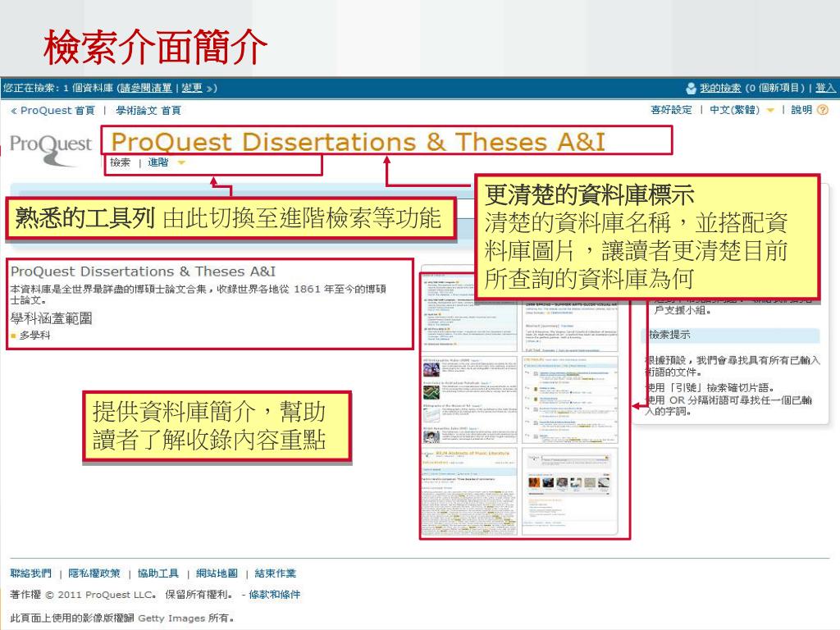Click the 多學科 list item

34,336
